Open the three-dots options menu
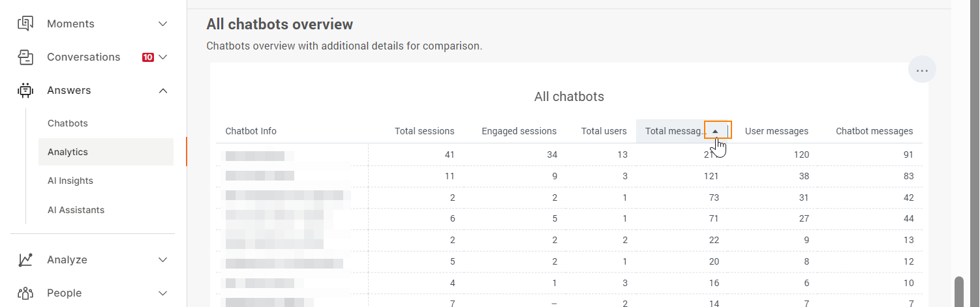Image resolution: width=980 pixels, height=307 pixels. coord(922,70)
